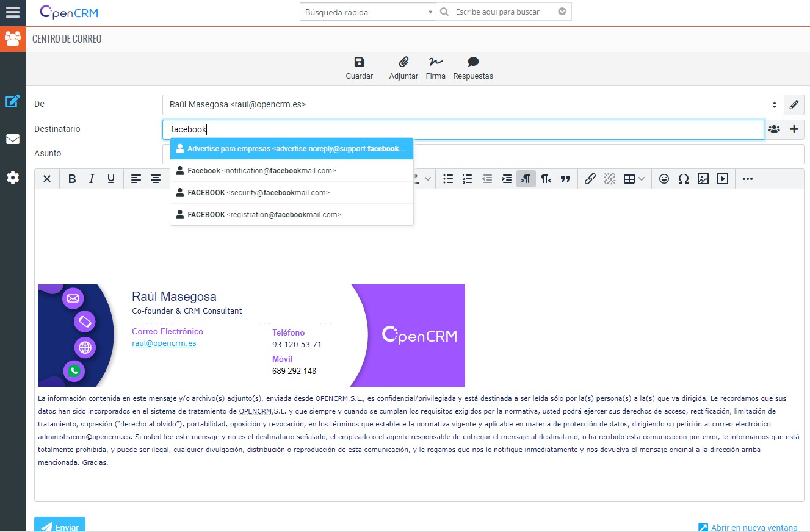Show more toolbar options
810x532 pixels.
click(748, 179)
